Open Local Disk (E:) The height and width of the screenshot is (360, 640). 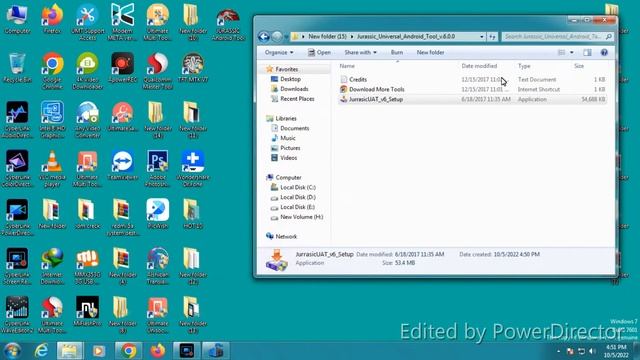pos(297,207)
